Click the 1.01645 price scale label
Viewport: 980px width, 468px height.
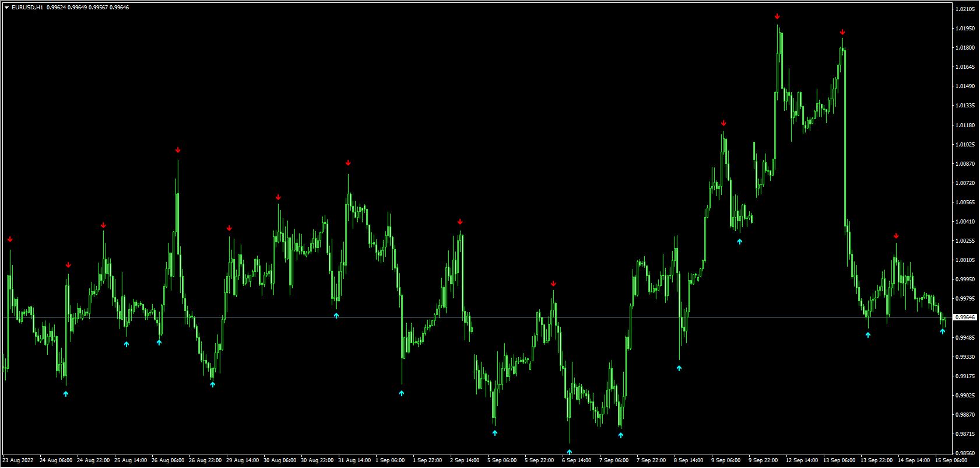pyautogui.click(x=965, y=67)
